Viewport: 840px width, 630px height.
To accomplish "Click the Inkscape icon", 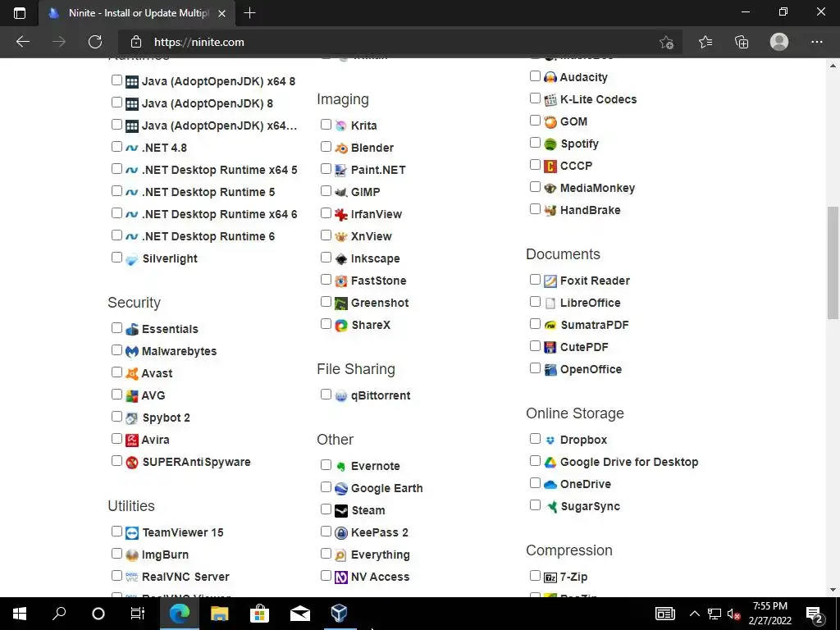I will (341, 258).
